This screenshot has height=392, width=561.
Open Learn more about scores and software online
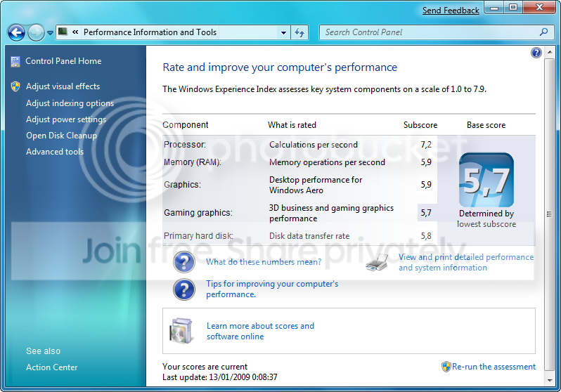(260, 331)
